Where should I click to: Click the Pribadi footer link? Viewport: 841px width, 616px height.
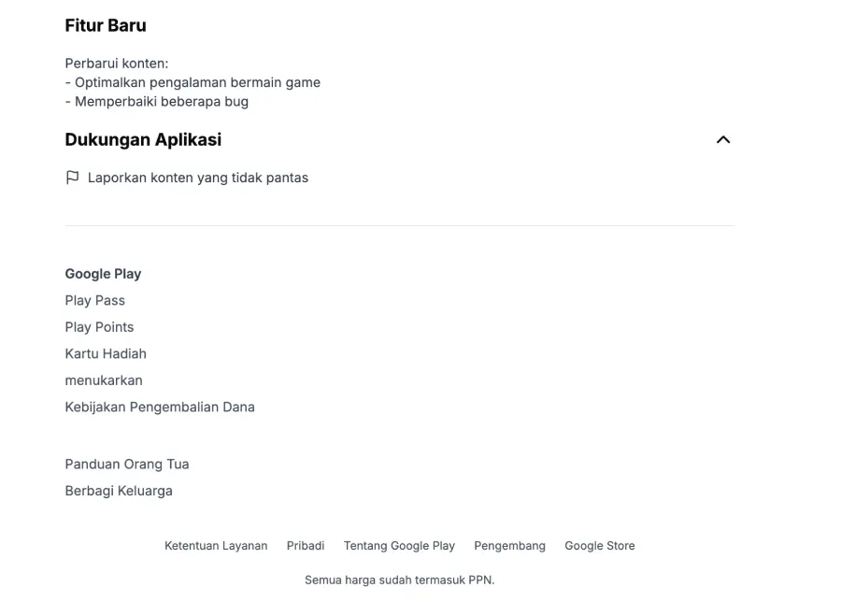306,546
